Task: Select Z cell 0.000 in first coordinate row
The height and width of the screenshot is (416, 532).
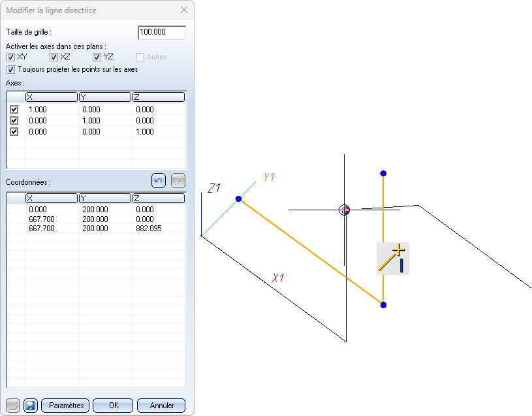Action: [159, 210]
